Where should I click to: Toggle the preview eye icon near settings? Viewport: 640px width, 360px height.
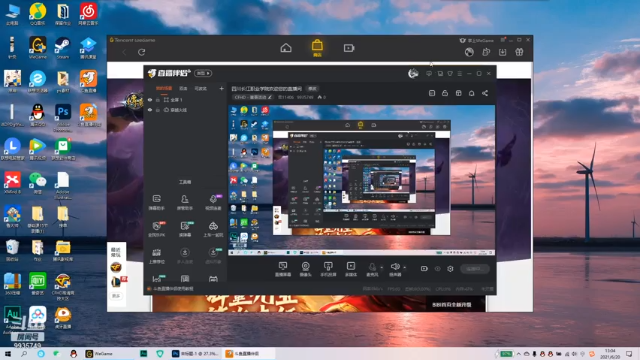click(437, 269)
